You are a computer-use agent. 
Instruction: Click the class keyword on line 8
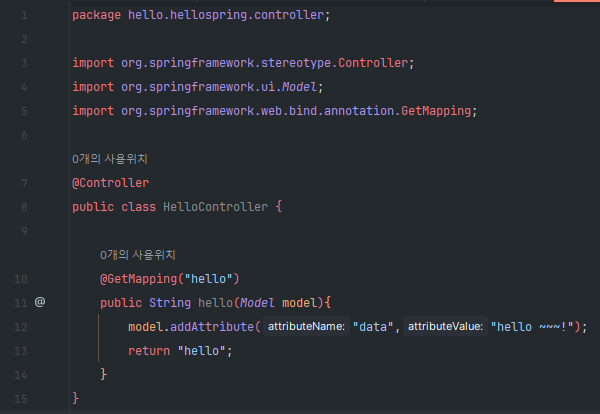tap(139, 207)
